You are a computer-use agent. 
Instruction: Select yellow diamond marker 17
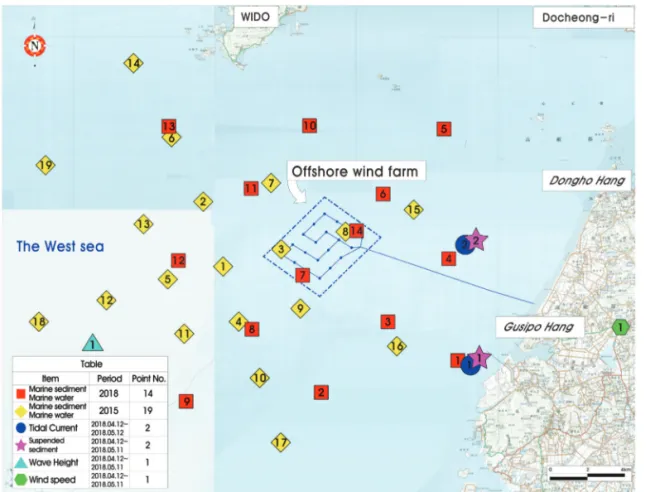point(281,442)
